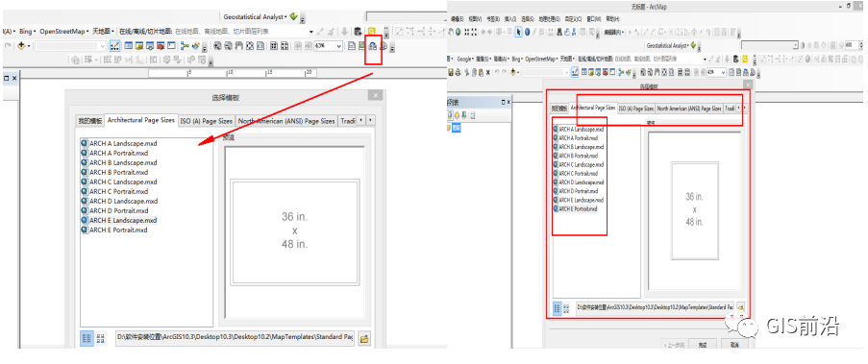Screen dimensions: 868x364
Task: Click the right tab-scroll arrow in left dialog
Action: point(370,120)
